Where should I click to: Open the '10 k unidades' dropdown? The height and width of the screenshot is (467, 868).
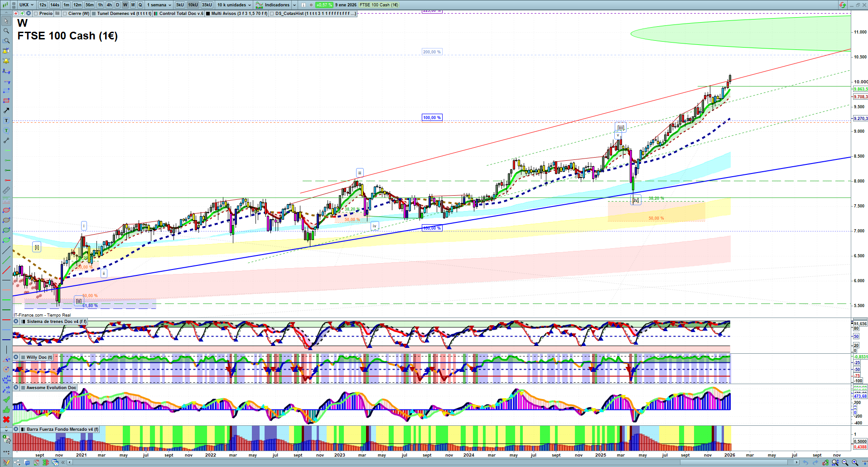pyautogui.click(x=234, y=5)
